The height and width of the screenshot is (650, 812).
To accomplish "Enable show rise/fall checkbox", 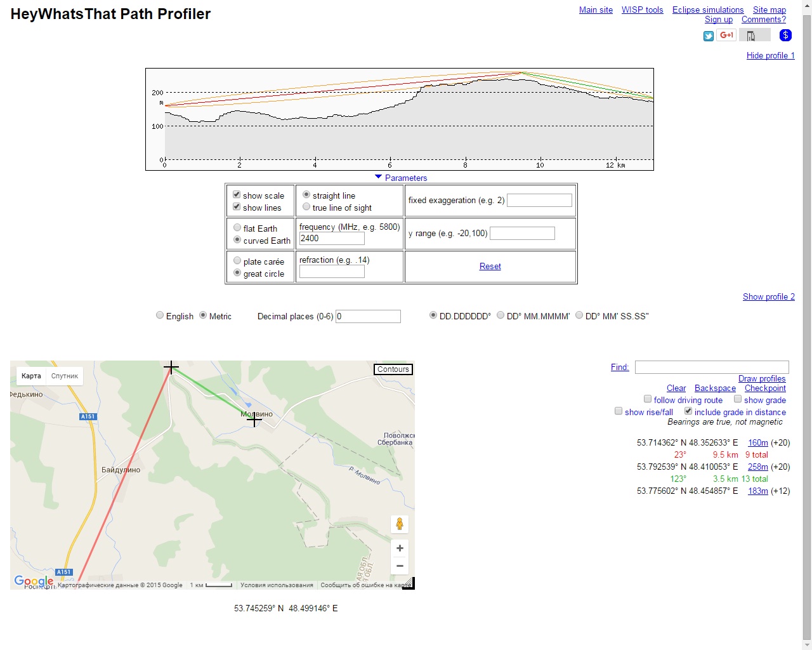I will pyautogui.click(x=619, y=411).
